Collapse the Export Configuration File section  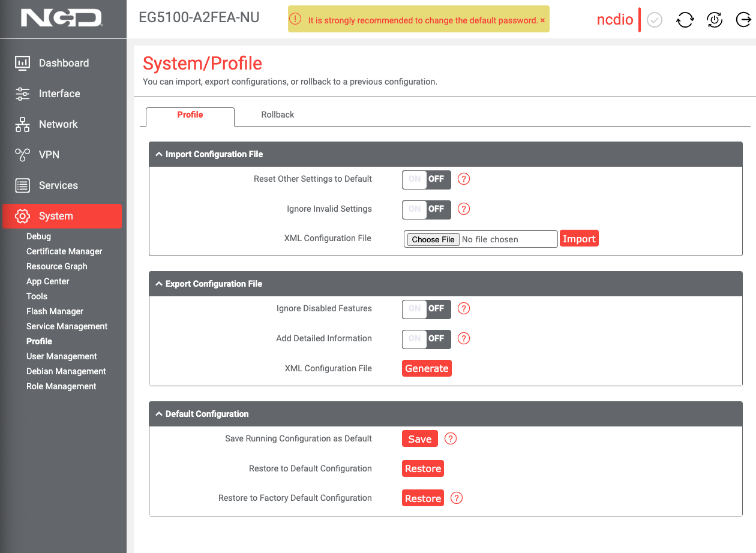[158, 284]
